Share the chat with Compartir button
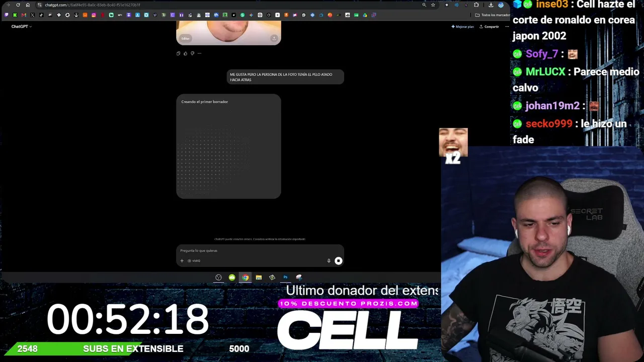 point(489,27)
